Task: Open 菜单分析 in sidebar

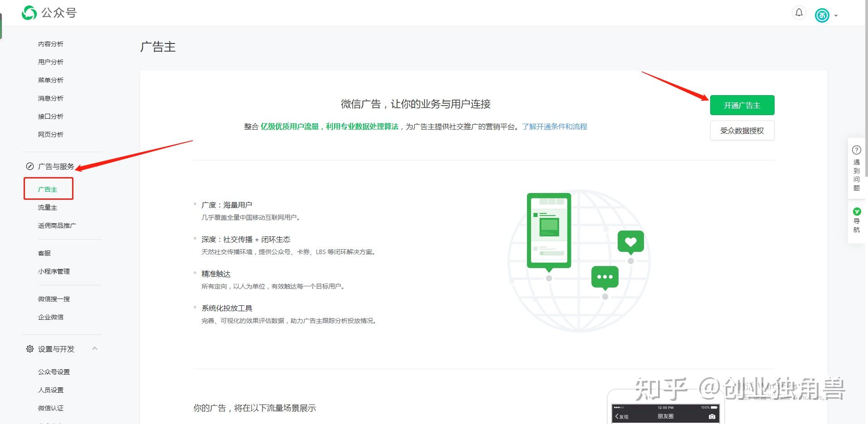Action: (51, 80)
